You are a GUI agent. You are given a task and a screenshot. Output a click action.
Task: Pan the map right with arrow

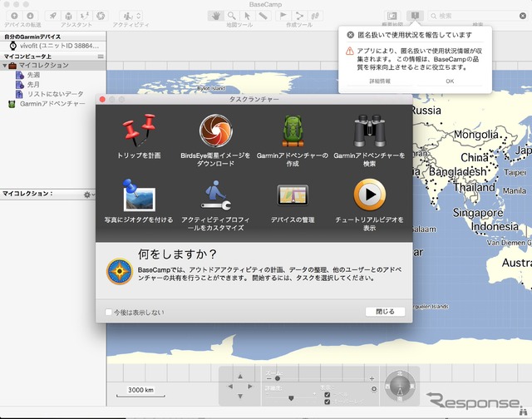pyautogui.click(x=250, y=387)
